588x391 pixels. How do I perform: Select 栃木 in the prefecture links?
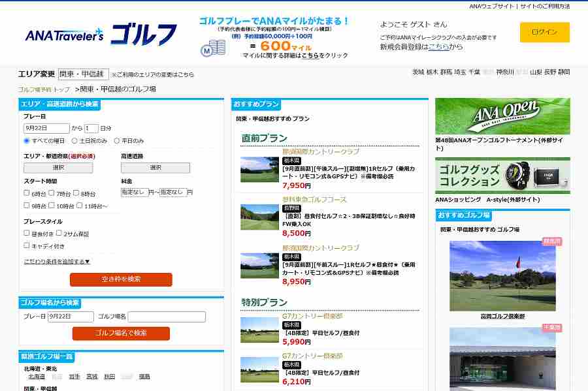click(x=432, y=72)
